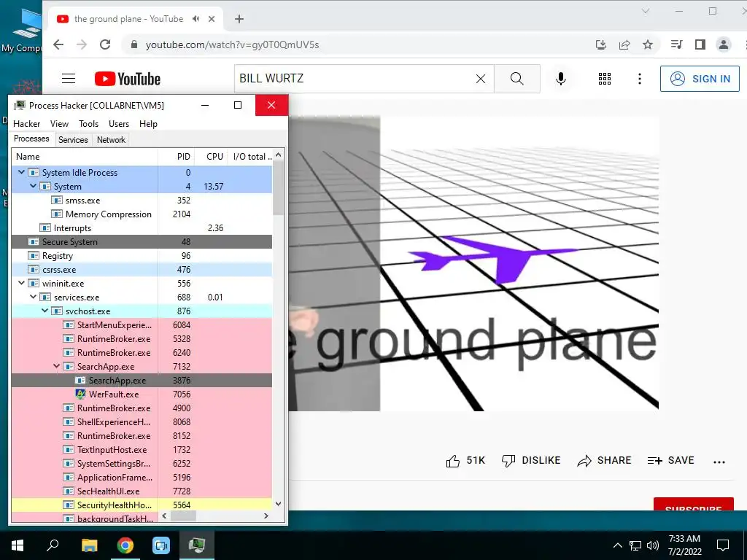Go back in Chrome
The image size is (747, 560).
tap(58, 44)
